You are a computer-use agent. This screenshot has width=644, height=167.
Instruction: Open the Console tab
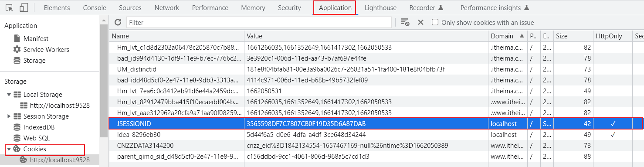coord(95,8)
